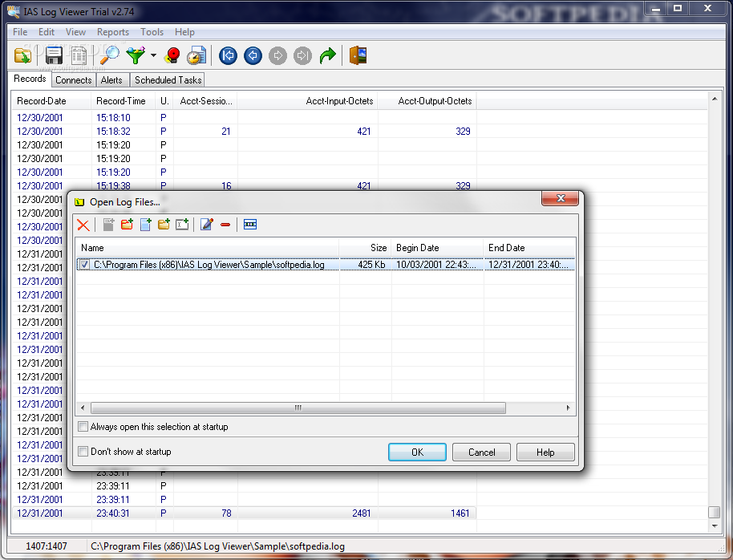The image size is (733, 560).
Task: Click the Acct-Output-Octets column header
Action: (x=427, y=101)
